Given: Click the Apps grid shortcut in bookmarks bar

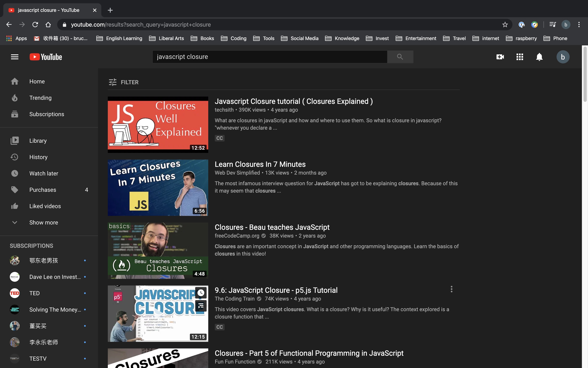Looking at the screenshot, I should (17, 38).
